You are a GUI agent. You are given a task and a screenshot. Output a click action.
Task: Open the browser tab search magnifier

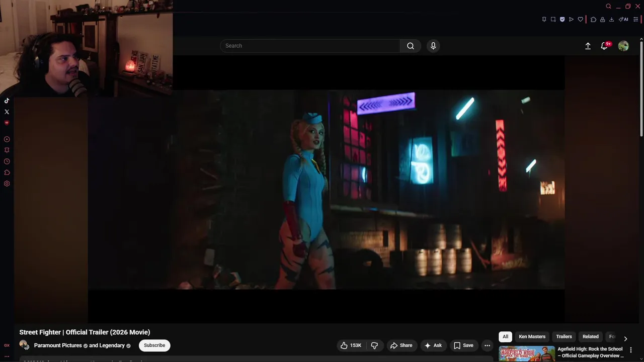608,6
